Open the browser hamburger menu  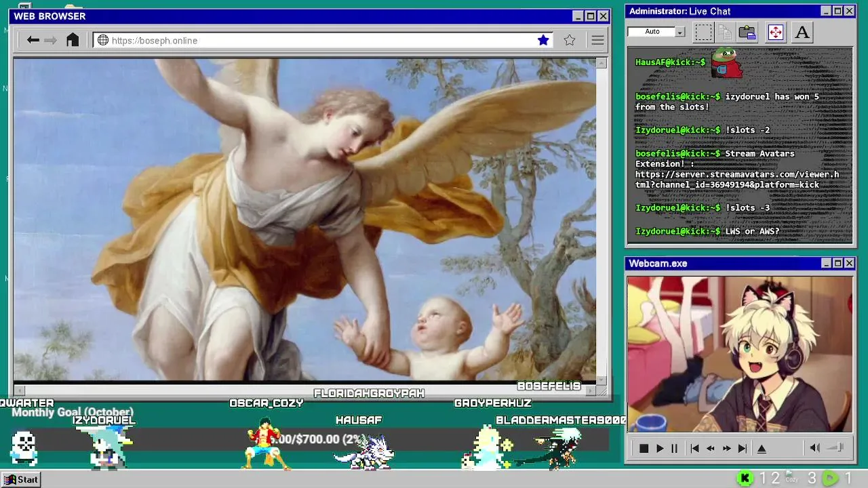coord(597,40)
